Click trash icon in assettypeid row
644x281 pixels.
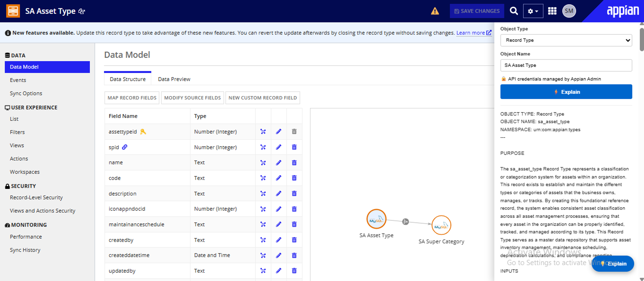294,132
